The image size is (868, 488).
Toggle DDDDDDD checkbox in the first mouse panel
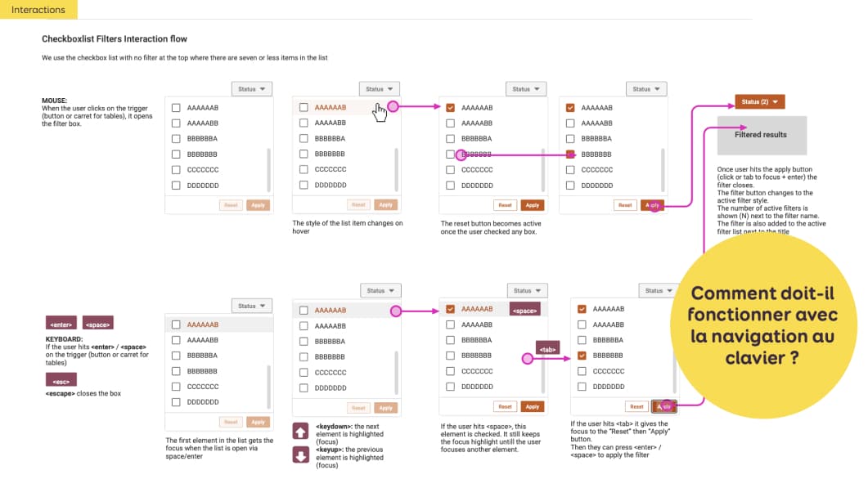(x=176, y=186)
